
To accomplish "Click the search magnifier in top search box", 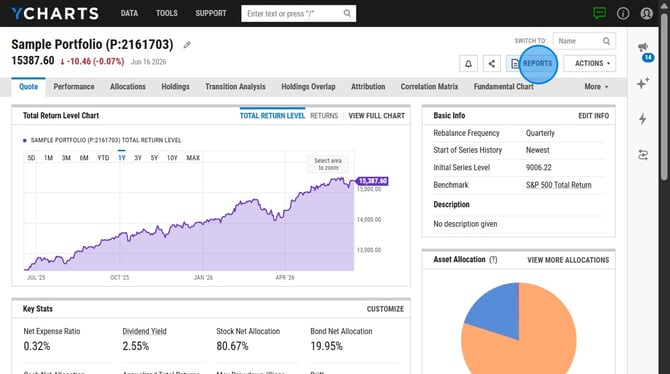I will tap(347, 13).
